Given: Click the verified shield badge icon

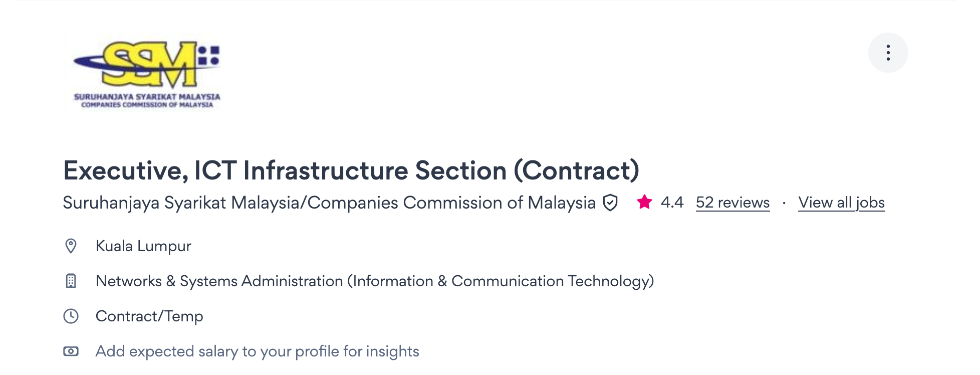Looking at the screenshot, I should tap(610, 203).
